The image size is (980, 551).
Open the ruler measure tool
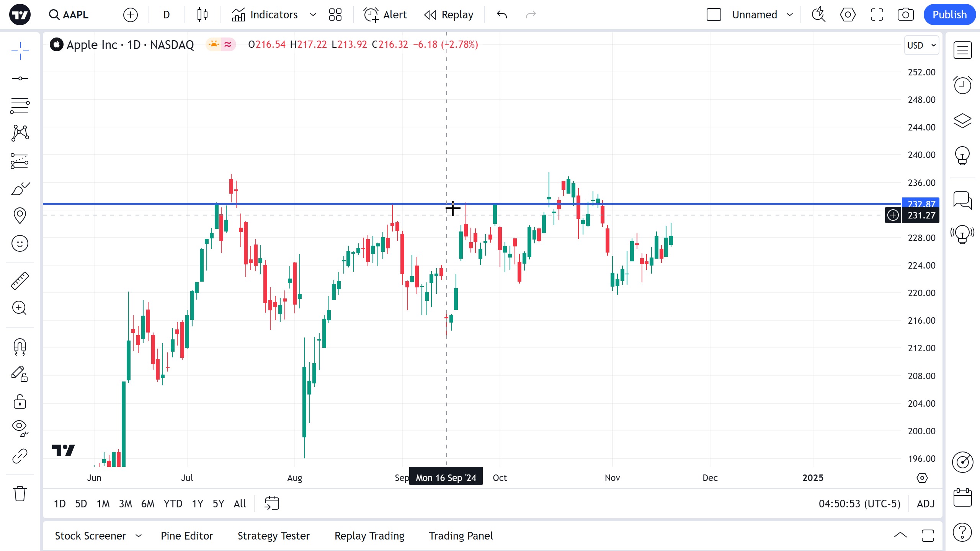coord(20,281)
